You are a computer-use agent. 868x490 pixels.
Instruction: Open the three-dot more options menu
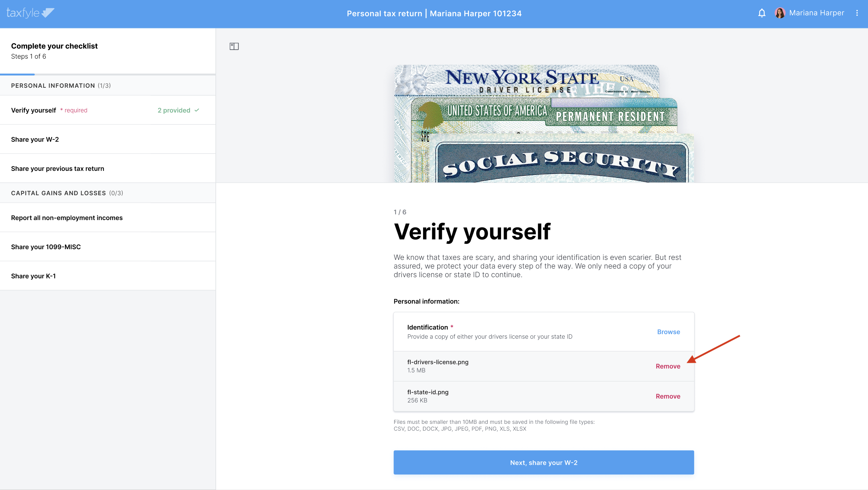[x=857, y=13]
